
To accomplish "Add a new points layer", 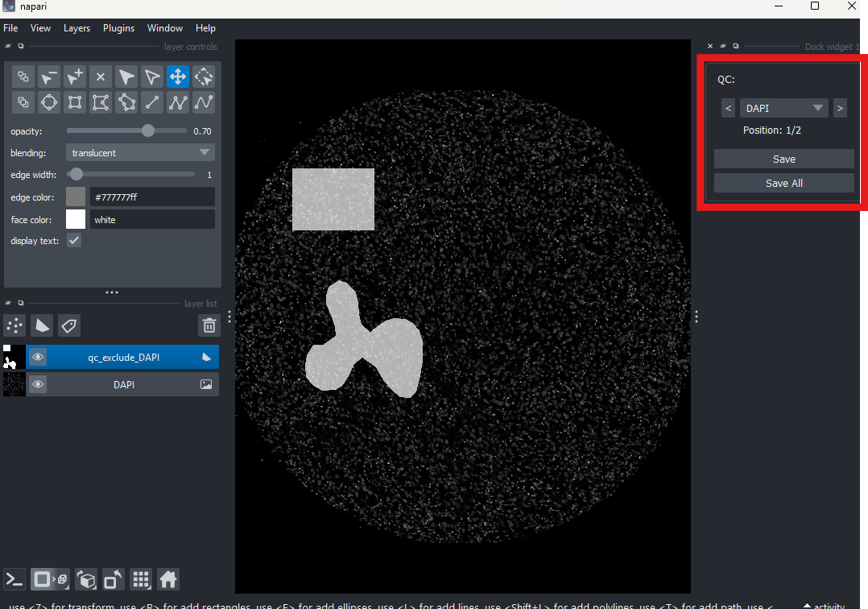I will click(14, 325).
